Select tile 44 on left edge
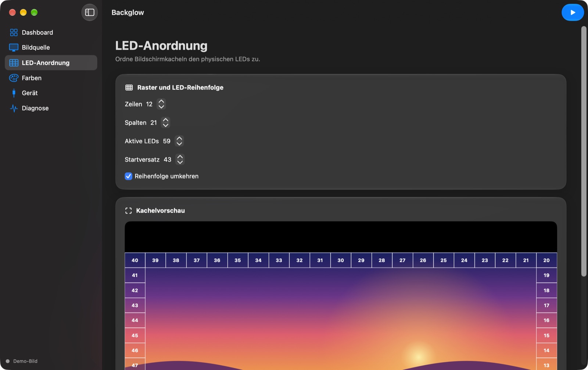Screen dimensions: 588x370 click(135, 320)
